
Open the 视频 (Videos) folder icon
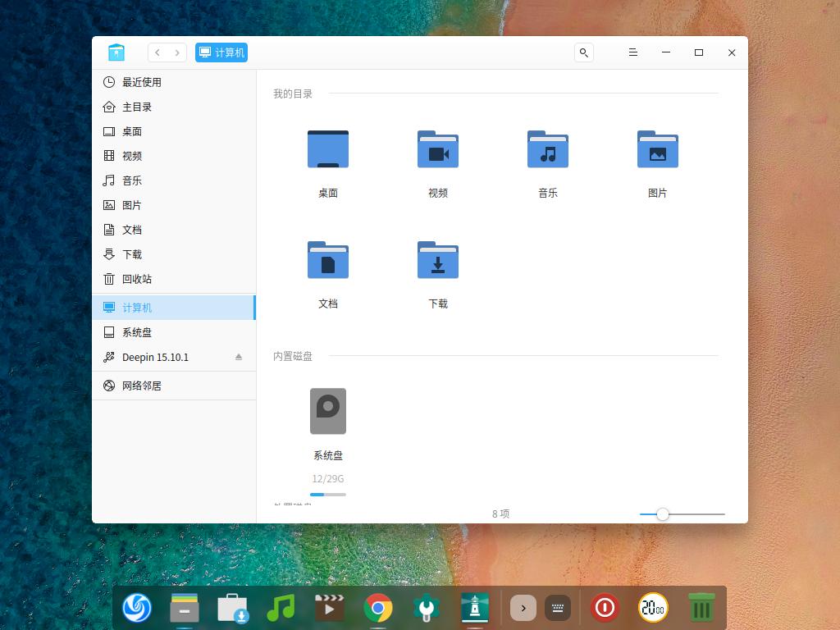438,149
